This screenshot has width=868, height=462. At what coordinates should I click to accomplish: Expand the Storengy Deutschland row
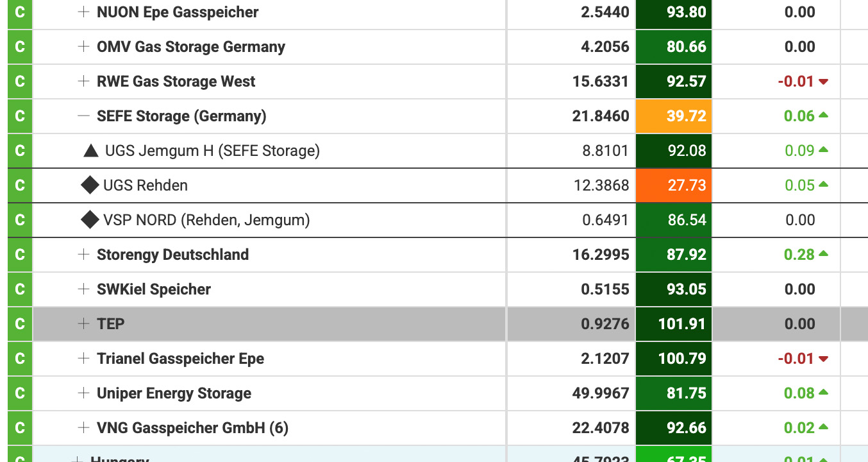pos(83,255)
